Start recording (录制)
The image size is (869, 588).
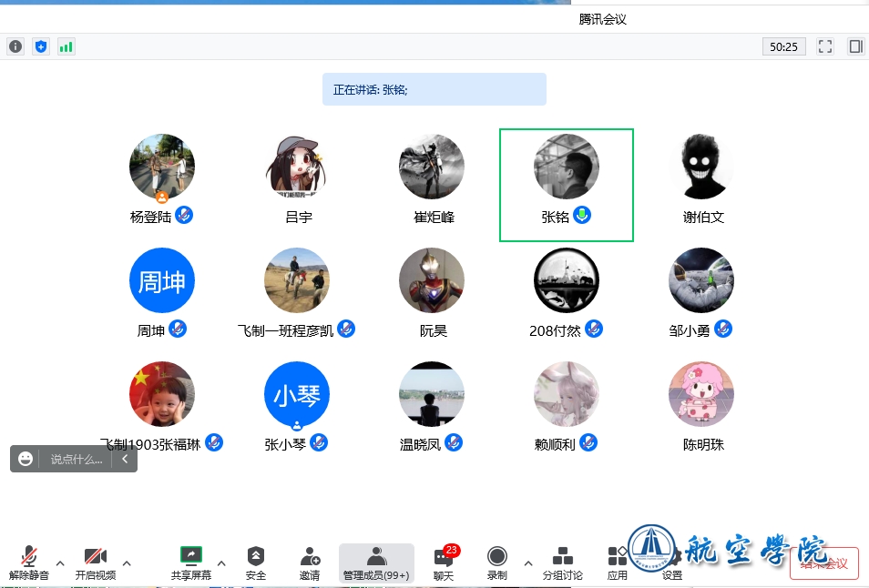496,562
